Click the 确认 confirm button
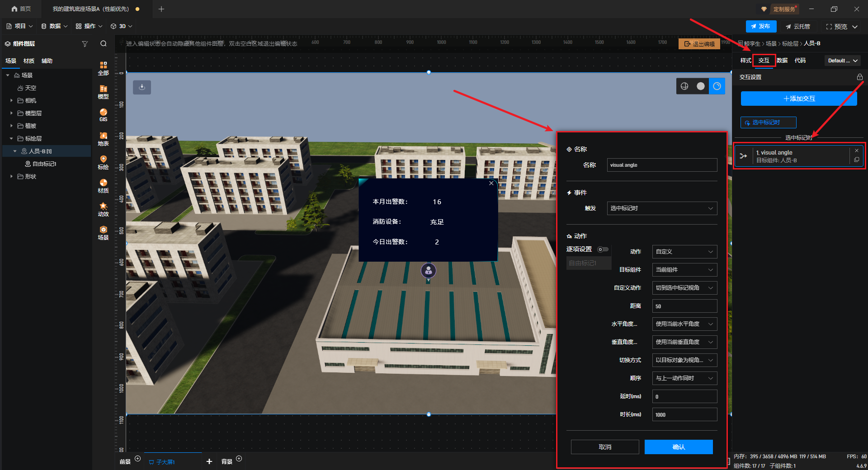 click(678, 447)
